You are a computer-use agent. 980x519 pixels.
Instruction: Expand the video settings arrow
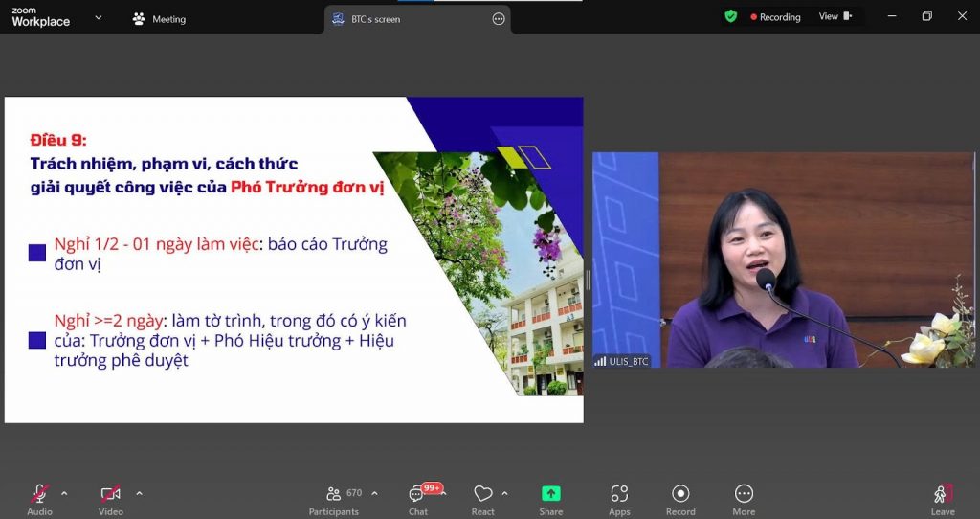coord(139,493)
